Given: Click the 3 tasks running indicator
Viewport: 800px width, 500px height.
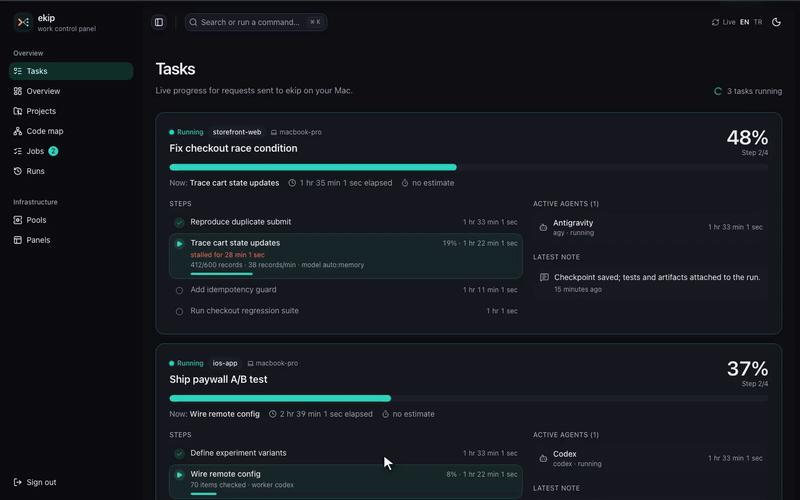Looking at the screenshot, I should [748, 91].
